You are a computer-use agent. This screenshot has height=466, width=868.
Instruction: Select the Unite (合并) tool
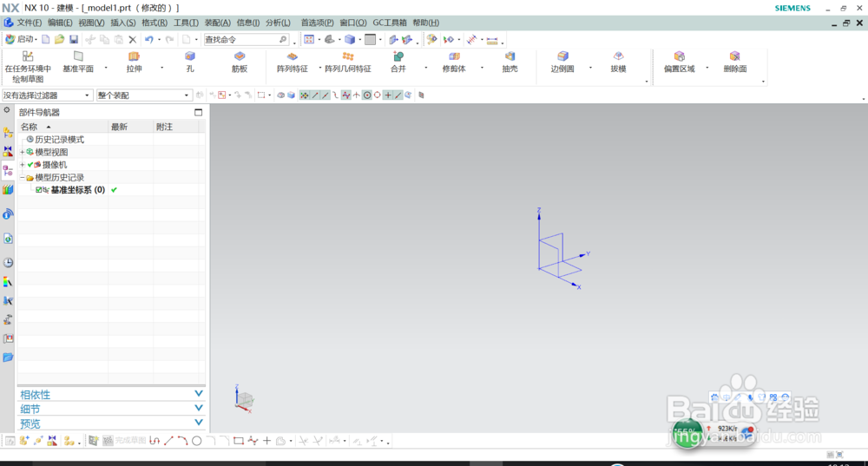coord(398,62)
